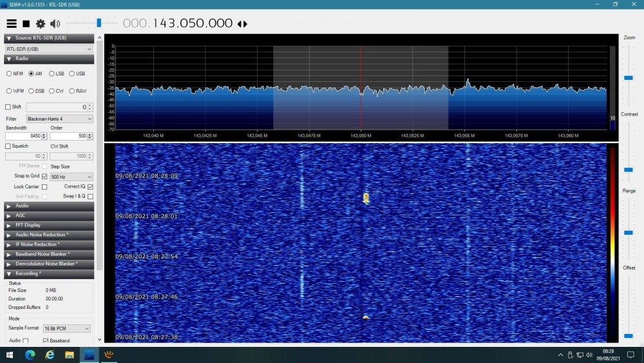Image resolution: width=644 pixels, height=363 pixels.
Task: Select the NFM demodulation mode
Action: (9, 74)
